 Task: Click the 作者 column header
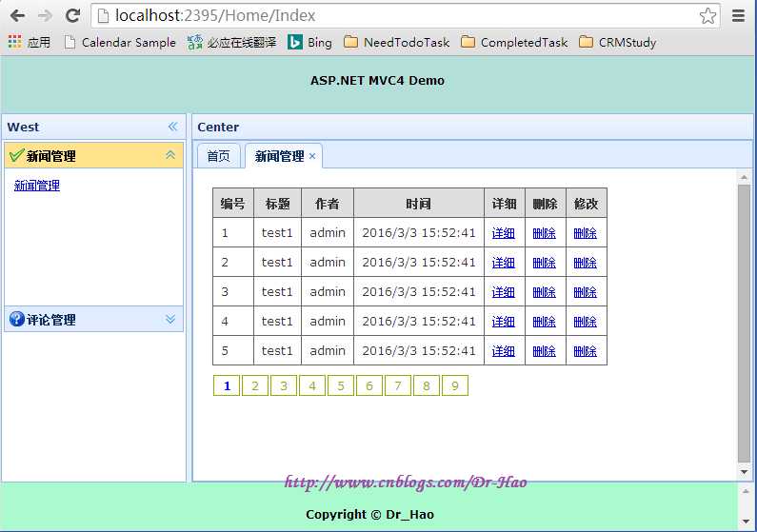tap(328, 204)
